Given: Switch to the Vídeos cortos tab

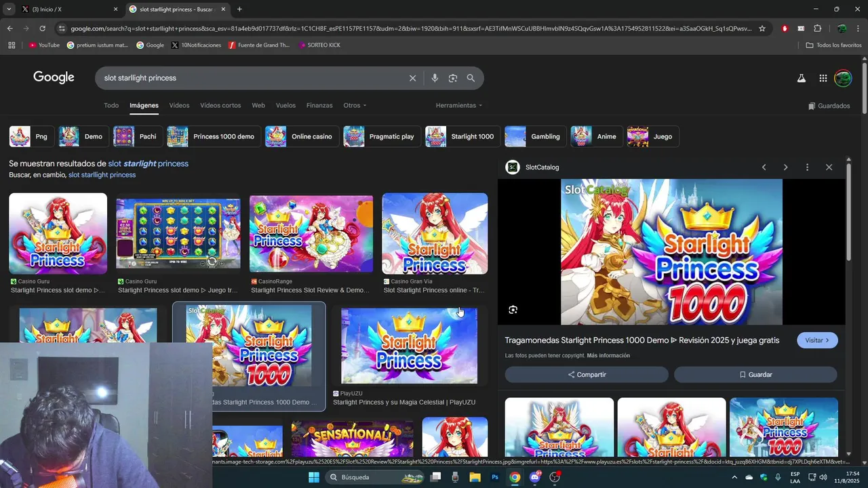Looking at the screenshot, I should pos(220,106).
